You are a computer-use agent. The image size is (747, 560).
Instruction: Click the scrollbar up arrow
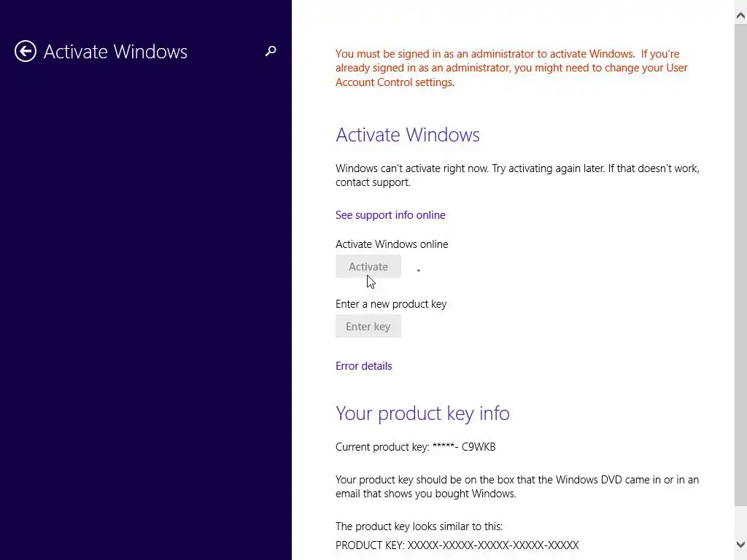pos(740,15)
